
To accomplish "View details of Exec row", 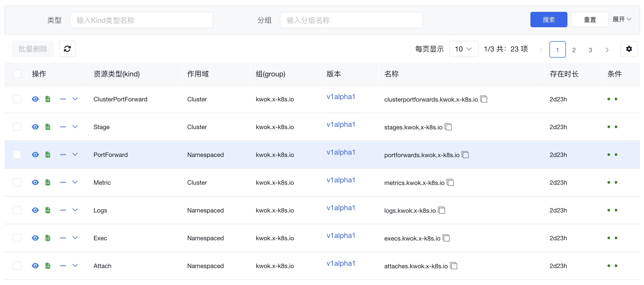I will coord(35,238).
